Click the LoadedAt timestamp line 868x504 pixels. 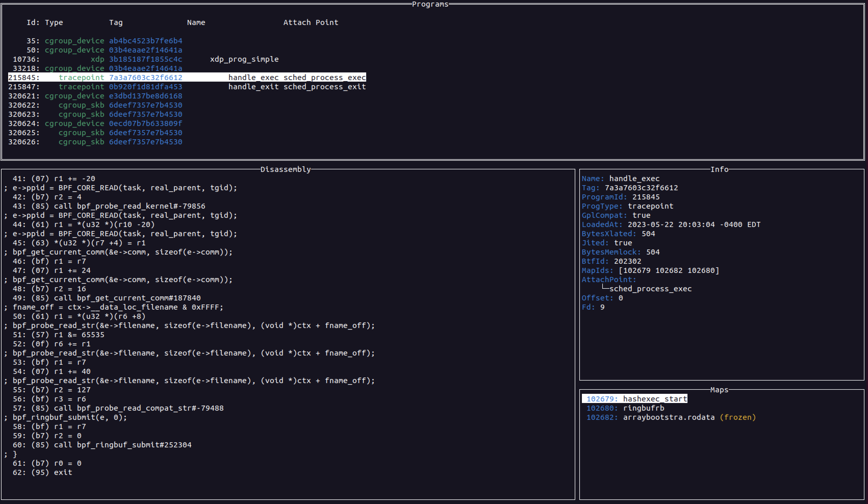[671, 225]
